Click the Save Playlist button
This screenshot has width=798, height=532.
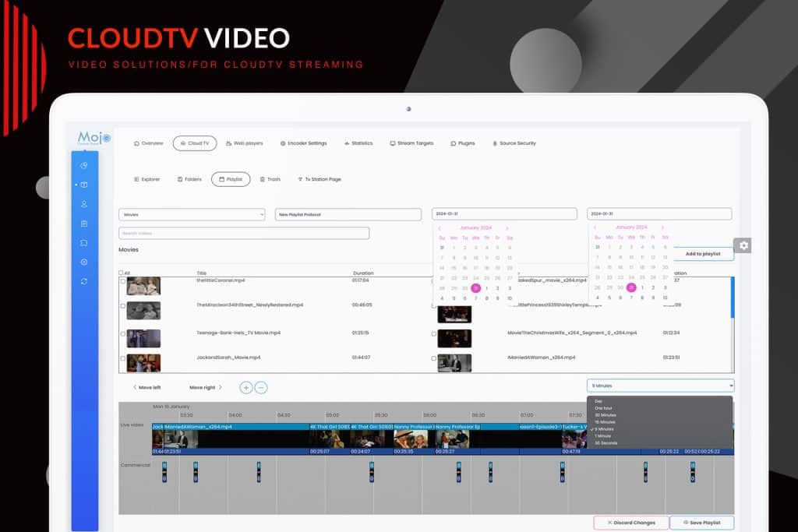click(x=702, y=523)
